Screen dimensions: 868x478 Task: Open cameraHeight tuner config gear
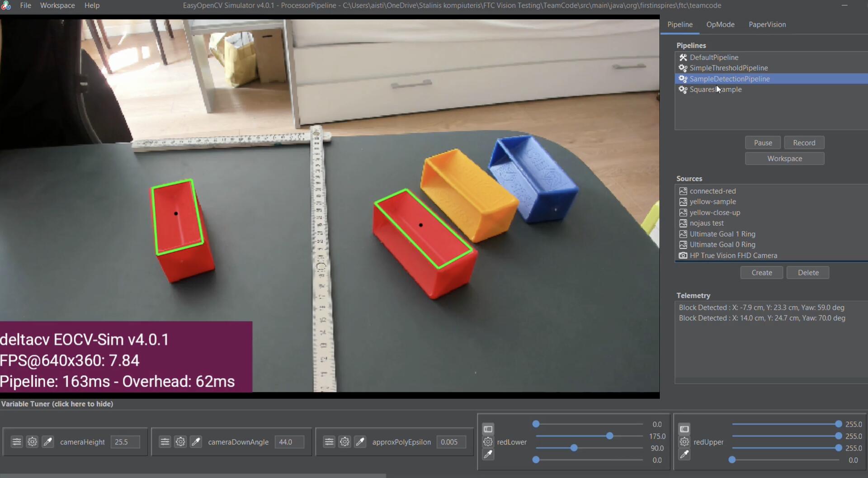(x=32, y=442)
